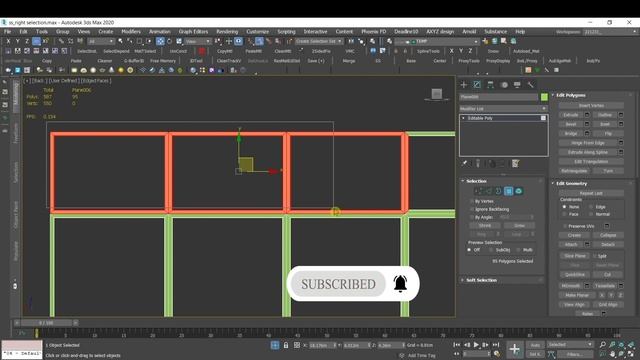Open the Modify command panel tab
Viewport: 640px width, 360px height.
click(x=477, y=84)
